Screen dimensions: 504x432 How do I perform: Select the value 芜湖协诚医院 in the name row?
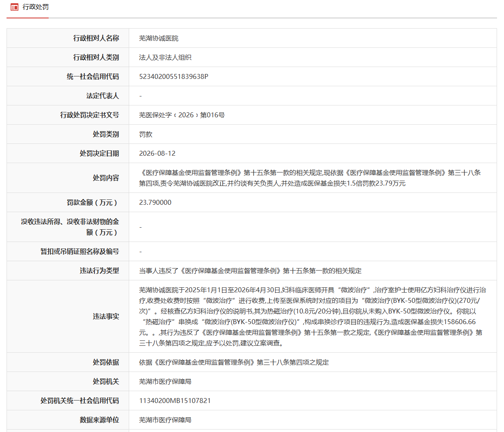click(x=159, y=38)
